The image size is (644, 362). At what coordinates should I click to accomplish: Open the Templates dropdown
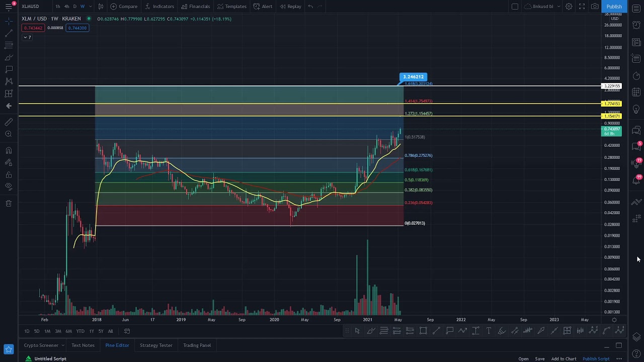[x=232, y=7]
